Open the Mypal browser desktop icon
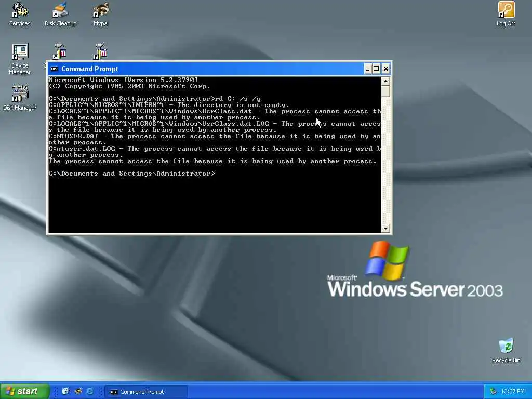 tap(101, 14)
